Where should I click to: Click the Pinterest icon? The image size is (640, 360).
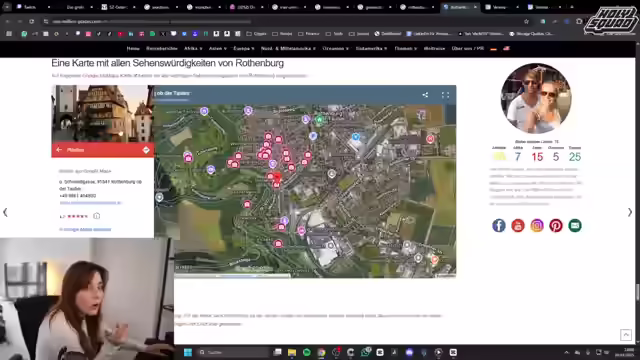point(556,225)
